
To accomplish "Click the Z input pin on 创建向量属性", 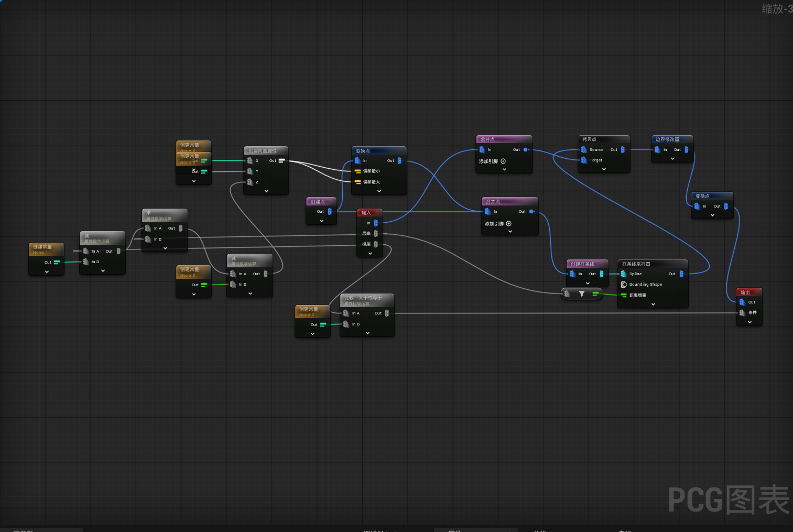I will (x=250, y=182).
